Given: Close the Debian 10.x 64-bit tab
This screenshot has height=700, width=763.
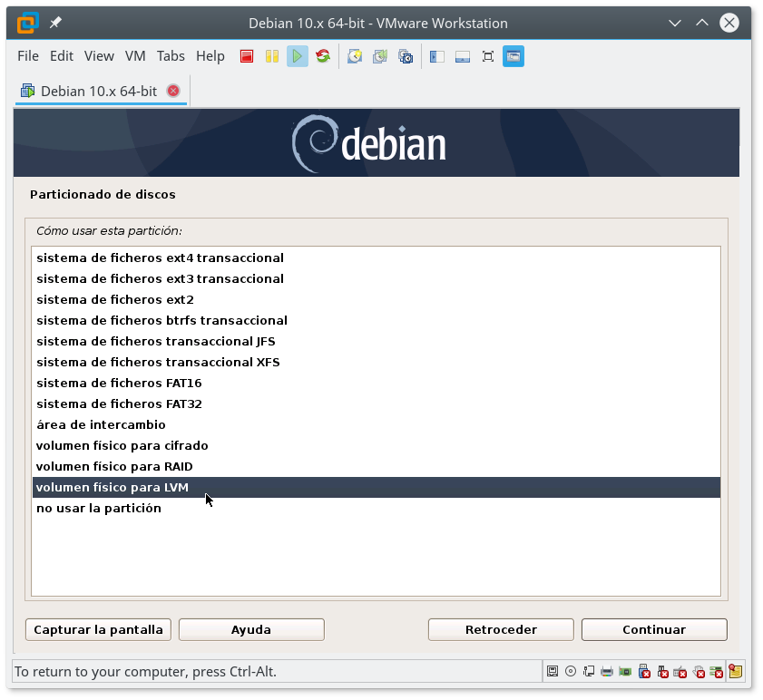Looking at the screenshot, I should tap(173, 91).
